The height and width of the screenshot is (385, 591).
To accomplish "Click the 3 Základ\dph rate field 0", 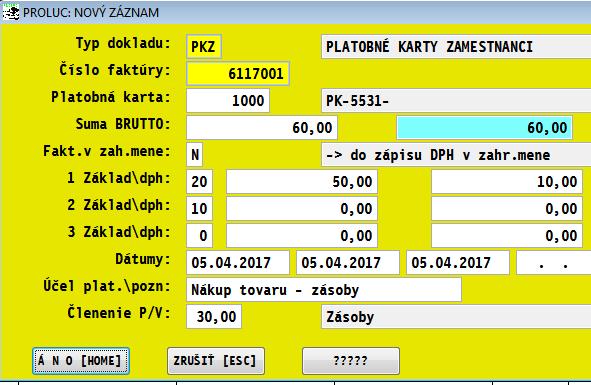I will point(199,236).
